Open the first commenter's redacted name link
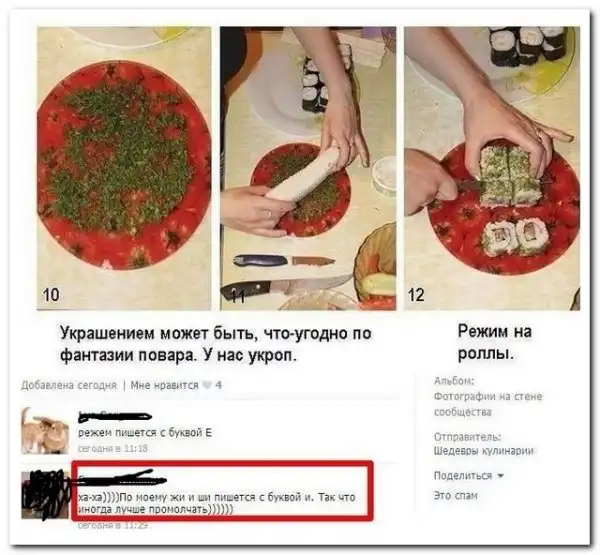The width and height of the screenshot is (600, 555). point(115,417)
